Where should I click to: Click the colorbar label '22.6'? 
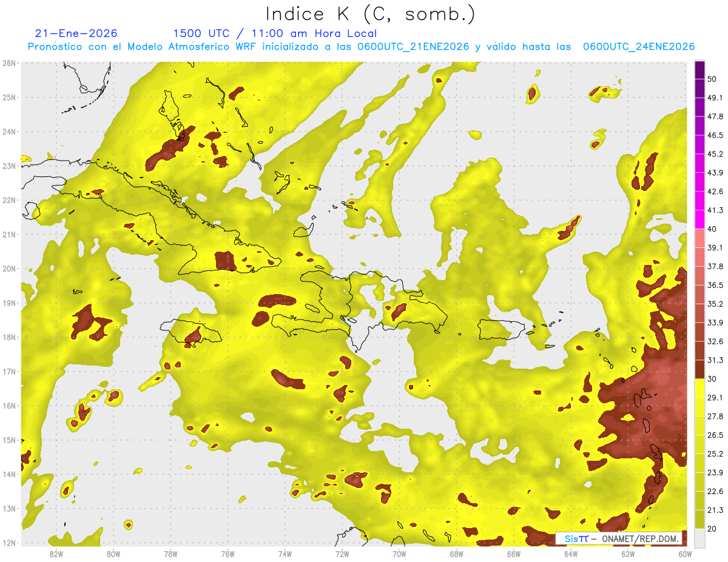(715, 491)
